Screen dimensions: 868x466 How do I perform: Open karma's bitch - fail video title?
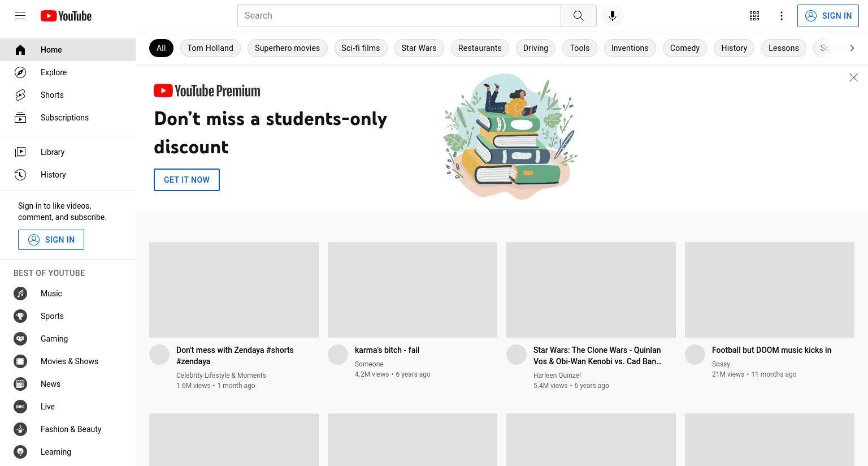pyautogui.click(x=387, y=350)
